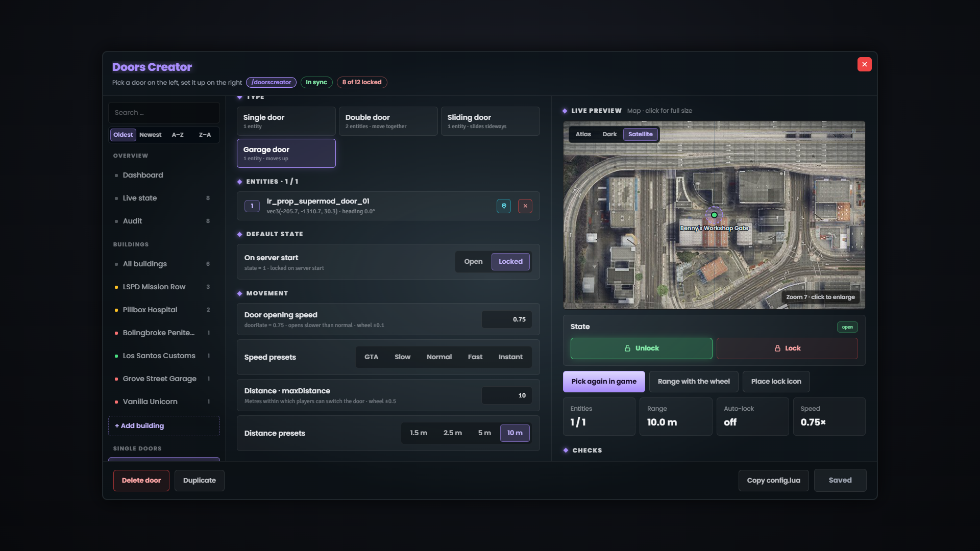
Task: Select the Pillbox Hospital building
Action: tap(164, 310)
